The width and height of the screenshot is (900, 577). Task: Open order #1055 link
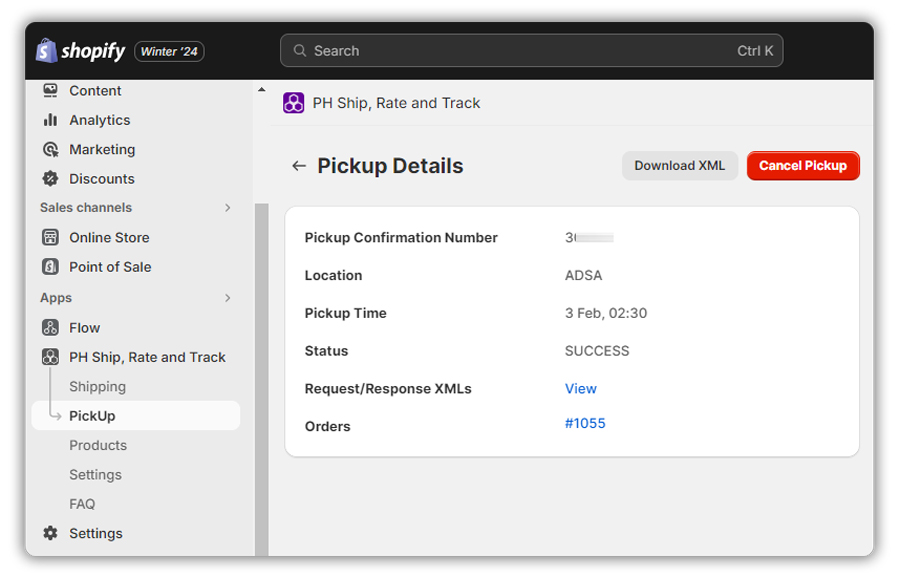pos(585,423)
